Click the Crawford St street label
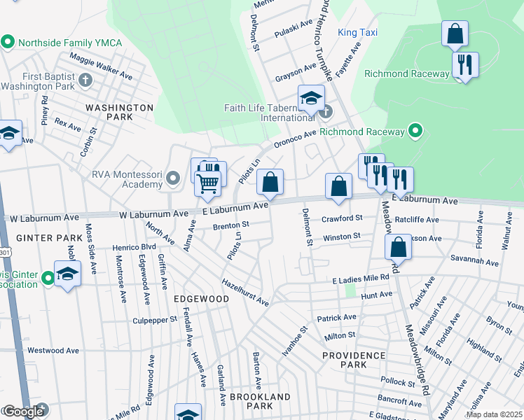 click(342, 218)
